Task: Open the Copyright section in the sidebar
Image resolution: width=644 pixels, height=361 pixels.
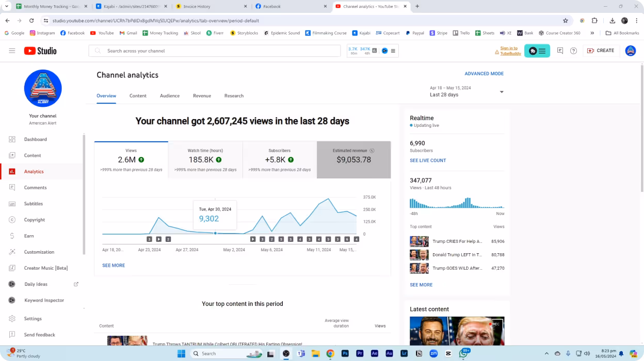Action: pos(35,220)
